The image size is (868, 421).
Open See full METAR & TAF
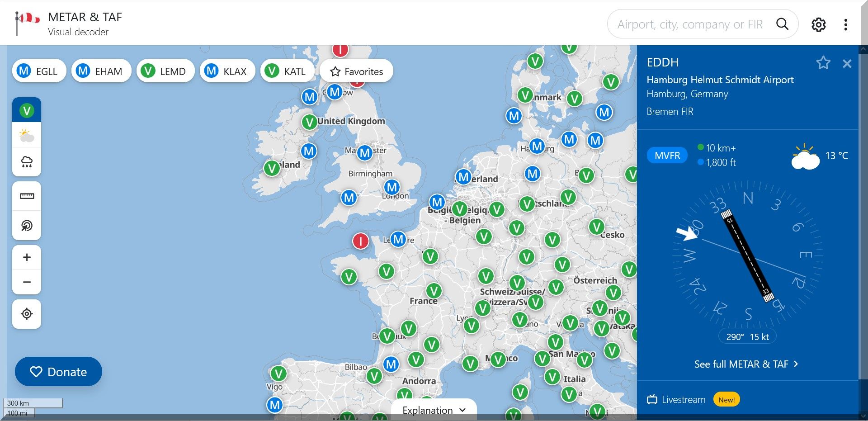pyautogui.click(x=746, y=364)
